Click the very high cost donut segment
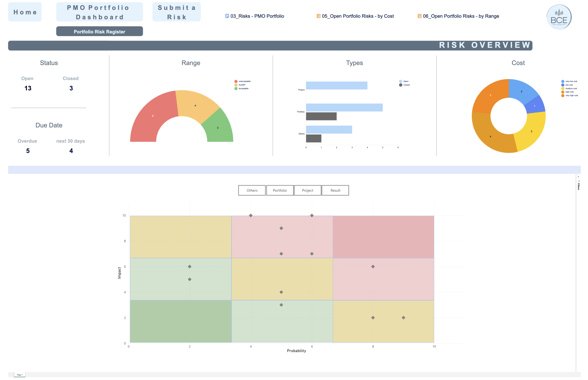The height and width of the screenshot is (380, 588). (491, 95)
